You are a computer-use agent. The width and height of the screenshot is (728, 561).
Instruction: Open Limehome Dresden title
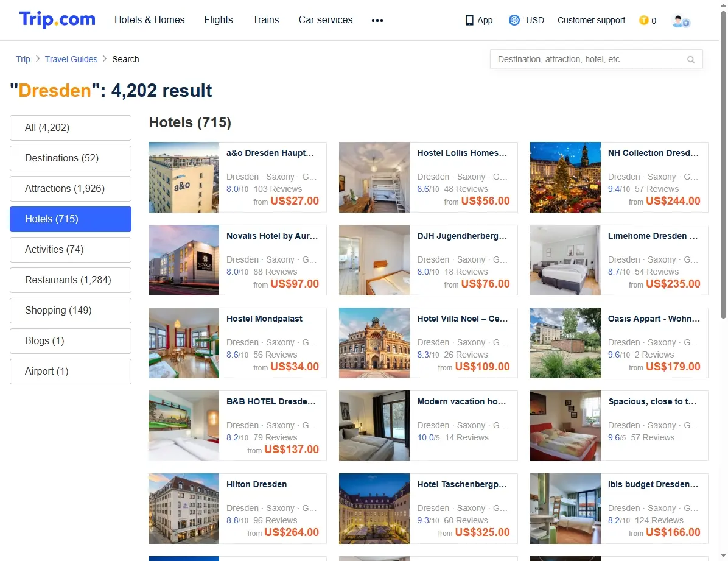point(653,236)
